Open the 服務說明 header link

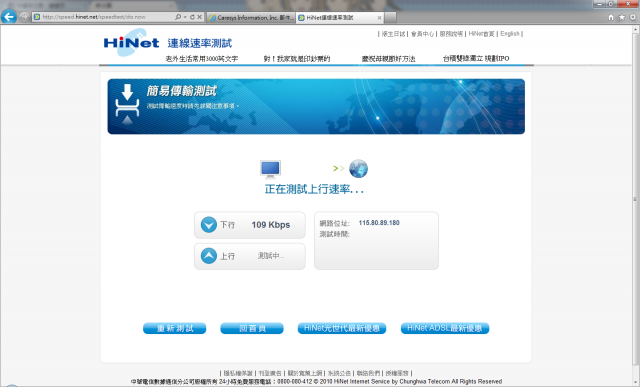pyautogui.click(x=451, y=34)
